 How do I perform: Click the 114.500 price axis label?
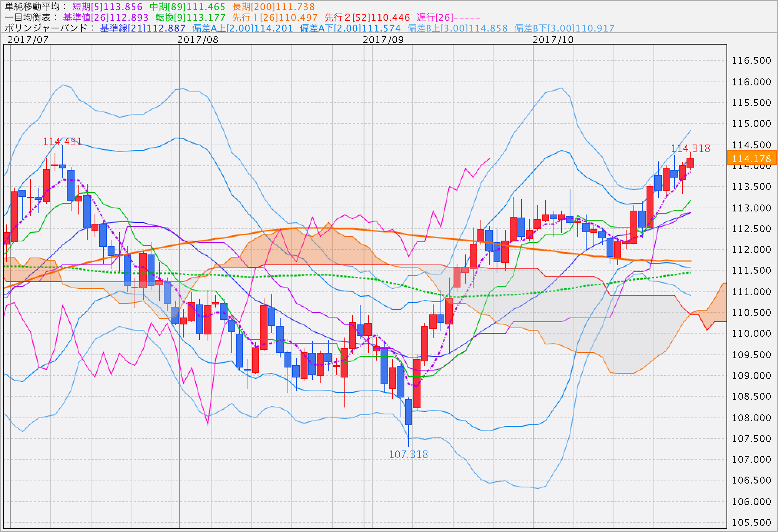point(751,145)
